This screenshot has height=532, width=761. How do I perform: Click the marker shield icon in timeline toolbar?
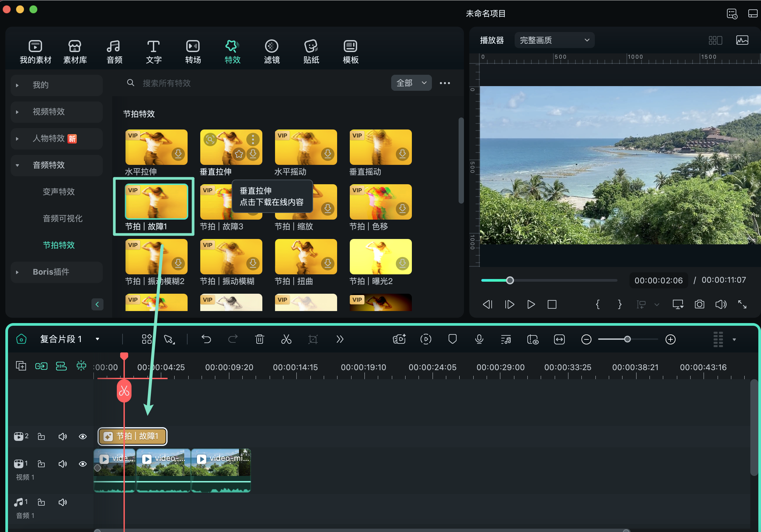coord(452,339)
